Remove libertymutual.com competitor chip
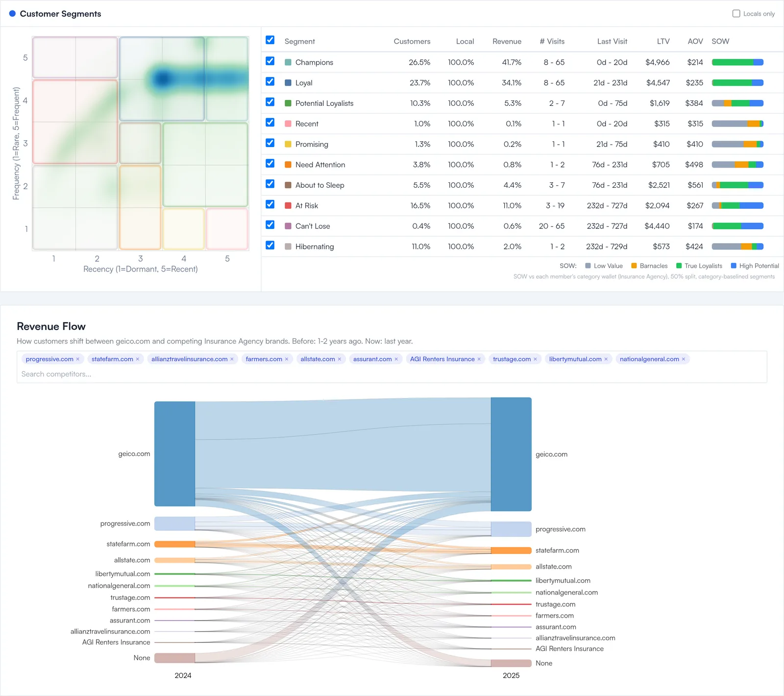784x696 pixels. (606, 359)
